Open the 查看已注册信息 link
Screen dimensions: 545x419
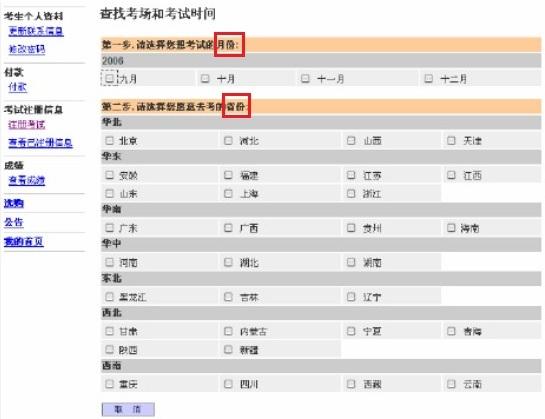(x=40, y=143)
